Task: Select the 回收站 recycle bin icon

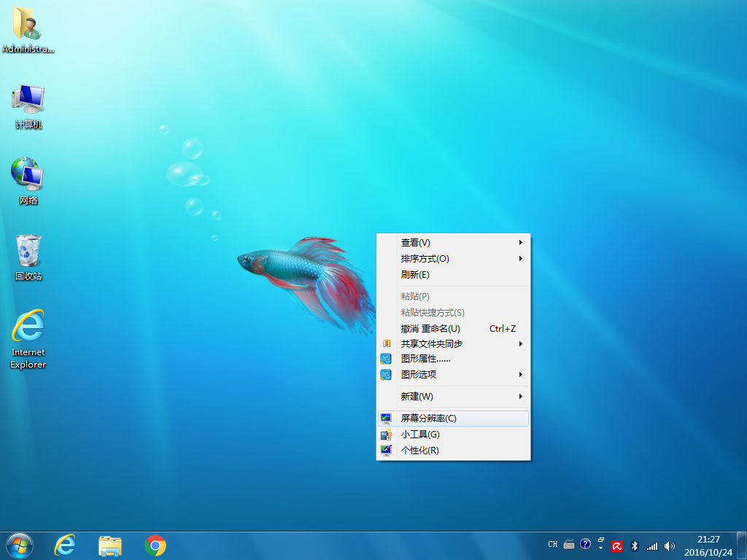Action: coord(28,257)
